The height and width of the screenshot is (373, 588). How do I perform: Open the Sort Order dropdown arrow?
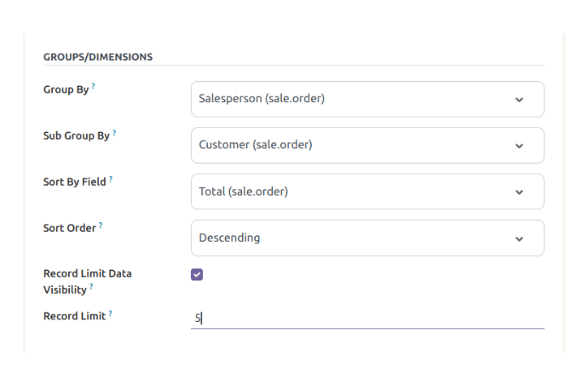click(x=519, y=238)
